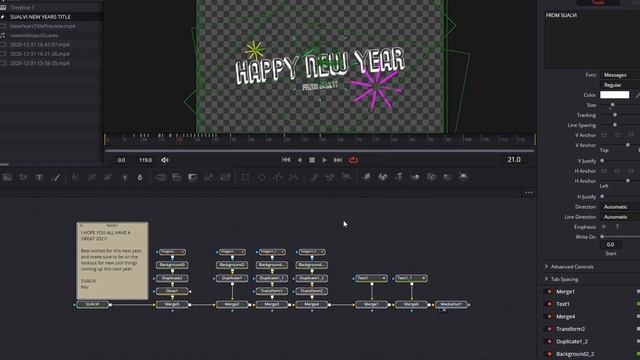This screenshot has width=640, height=360.
Task: Add a Text+ node from the toolbar
Action: [x=40, y=177]
